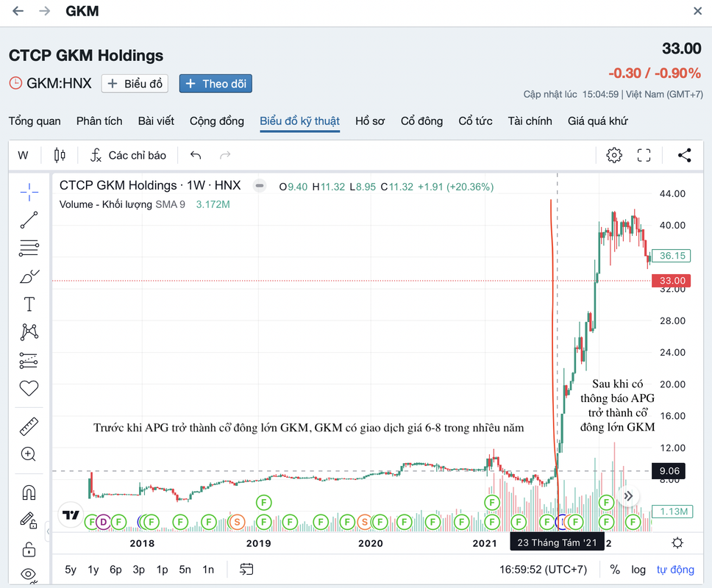Viewport: 712px width, 588px height.
Task: Click the S split marker near 2020
Action: (365, 522)
